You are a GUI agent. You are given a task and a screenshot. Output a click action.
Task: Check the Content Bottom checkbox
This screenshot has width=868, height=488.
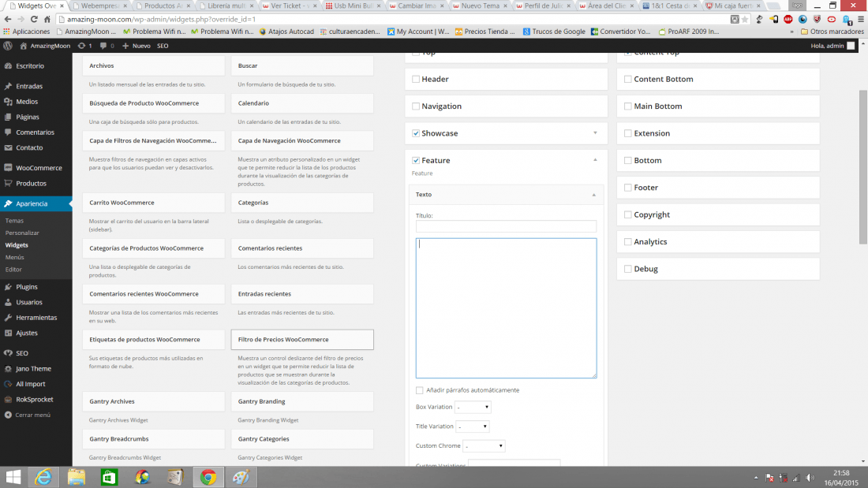628,79
